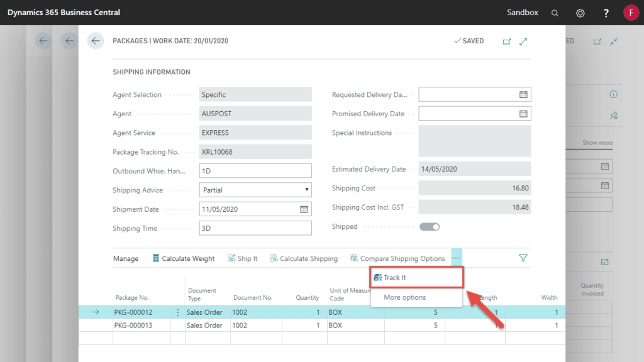Expand the page to full screen view
This screenshot has height=362, width=644.
pyautogui.click(x=524, y=40)
